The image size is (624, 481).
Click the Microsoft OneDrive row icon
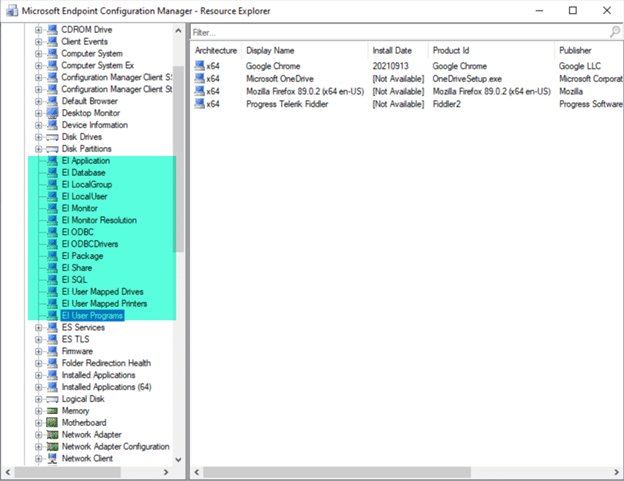coord(199,78)
